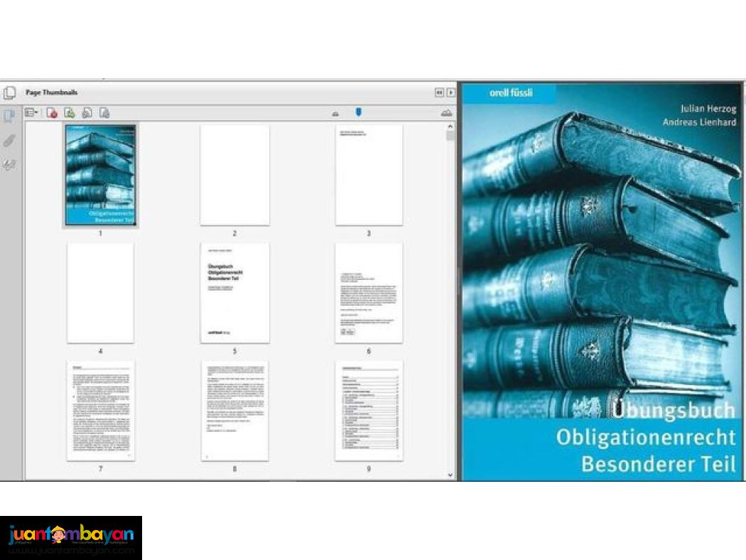Collapse the panel with double-arrow button
Screen dimensions: 746x560
coord(439,92)
